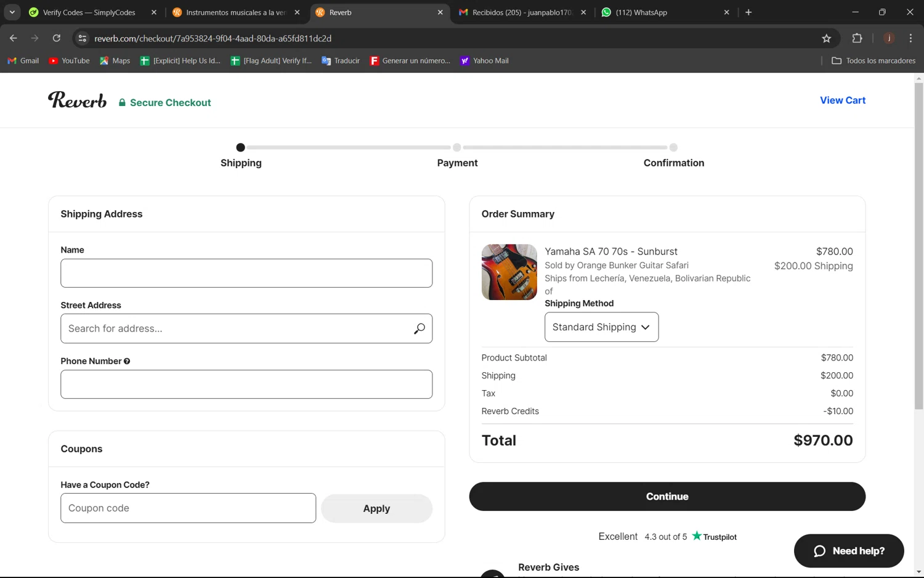Open new tab with plus button
This screenshot has width=924, height=578.
tap(748, 12)
